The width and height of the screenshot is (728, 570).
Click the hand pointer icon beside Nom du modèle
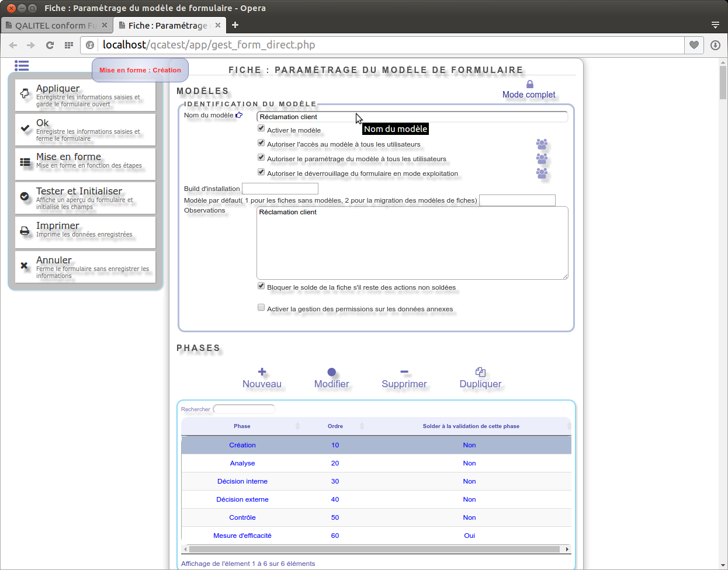239,115
